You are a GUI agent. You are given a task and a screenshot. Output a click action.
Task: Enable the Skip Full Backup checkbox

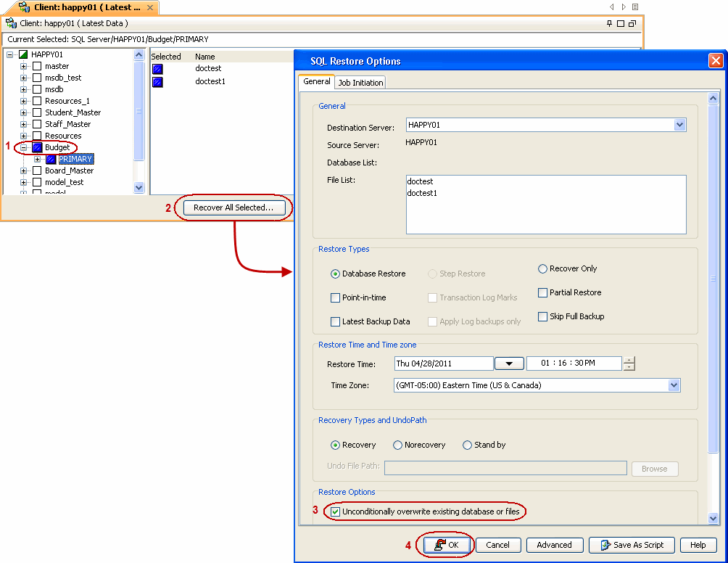(542, 316)
